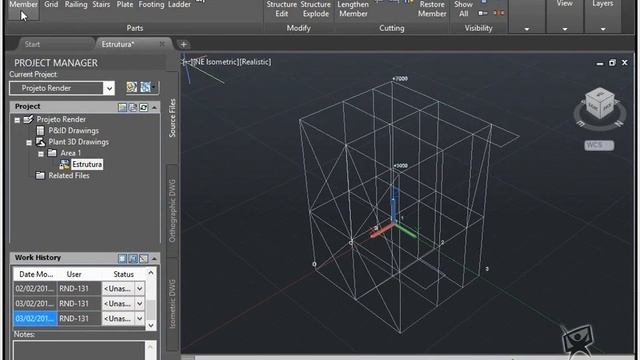640x360 pixels.
Task: Pick the Plate tool
Action: 125,5
